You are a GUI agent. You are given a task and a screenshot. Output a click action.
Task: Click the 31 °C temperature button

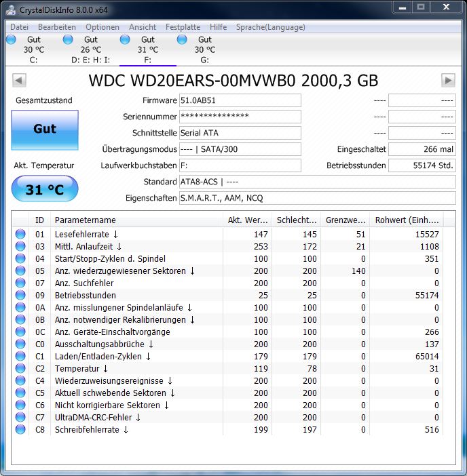tap(45, 189)
